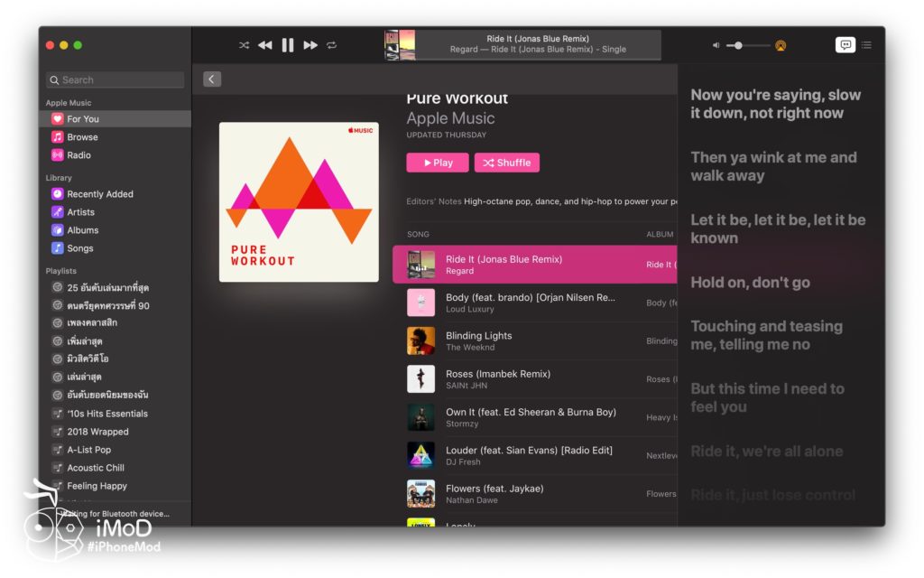Show the Artists library view
This screenshot has height=578, width=924.
[80, 212]
